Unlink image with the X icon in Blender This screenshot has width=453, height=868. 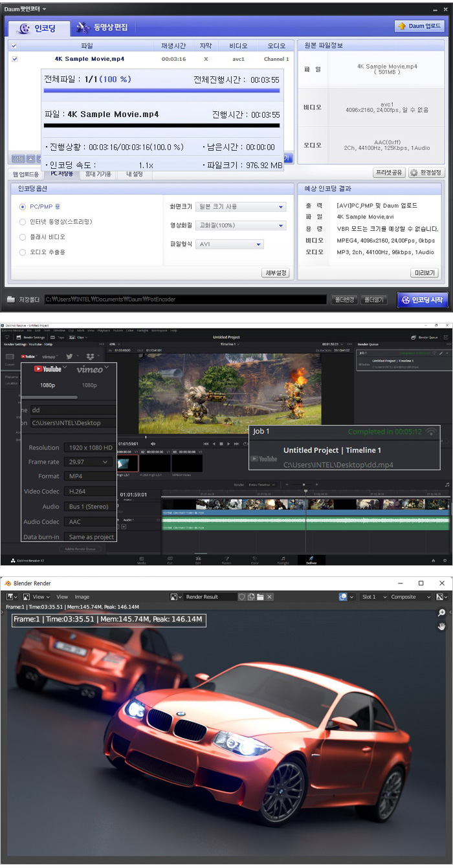pyautogui.click(x=269, y=597)
